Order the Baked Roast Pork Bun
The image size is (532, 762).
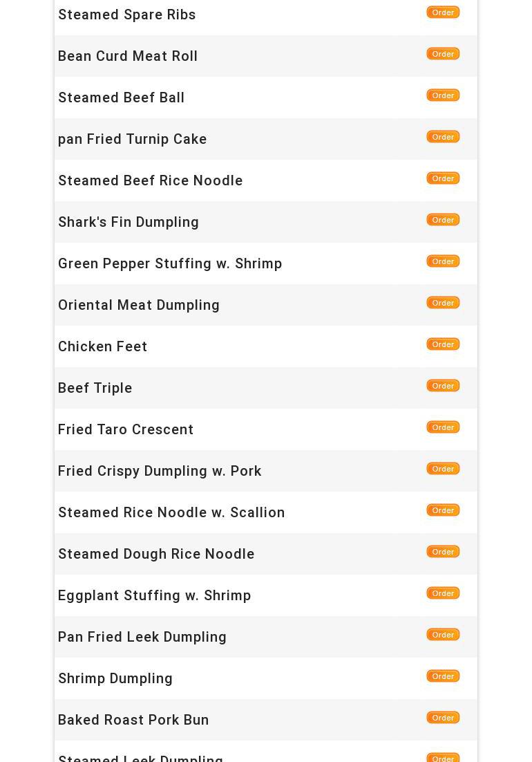(443, 718)
